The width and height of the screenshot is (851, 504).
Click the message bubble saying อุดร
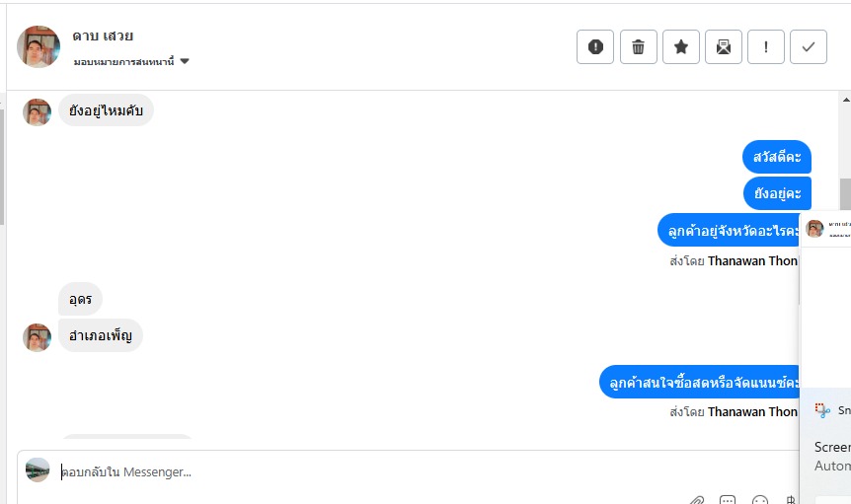click(x=80, y=298)
